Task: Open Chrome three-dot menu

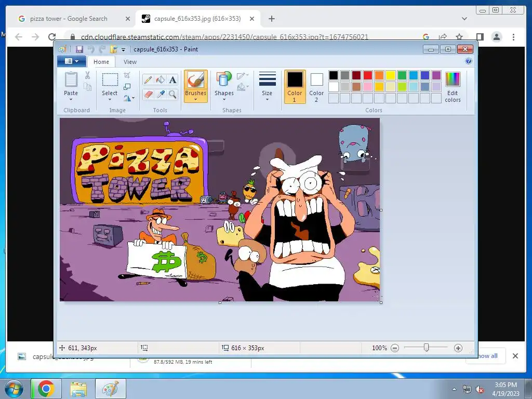Action: coord(513,37)
